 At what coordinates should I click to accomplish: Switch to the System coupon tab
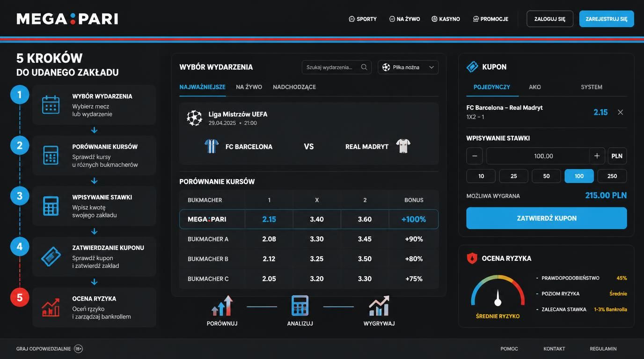(x=592, y=87)
